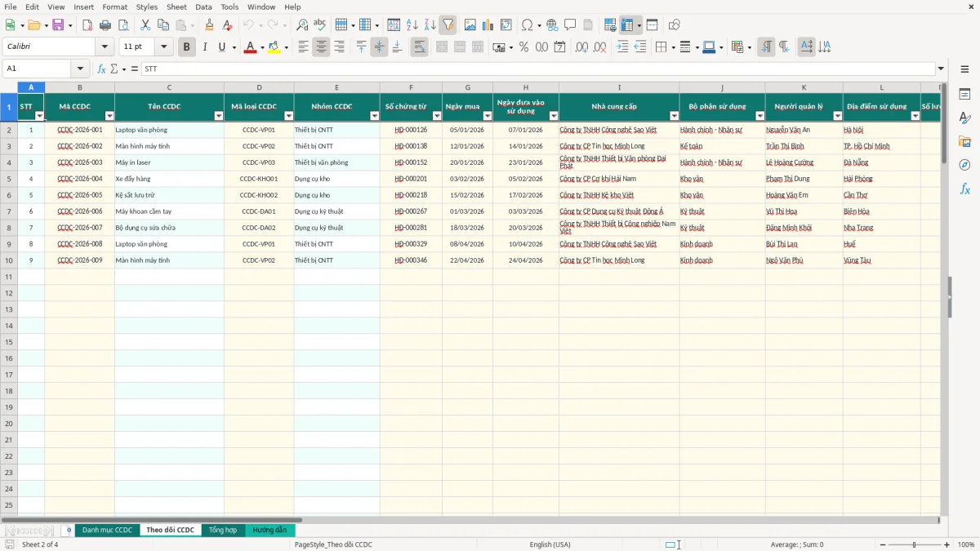Select cell containing CCDC-2026-004
The width and height of the screenshot is (980, 551).
pos(80,179)
